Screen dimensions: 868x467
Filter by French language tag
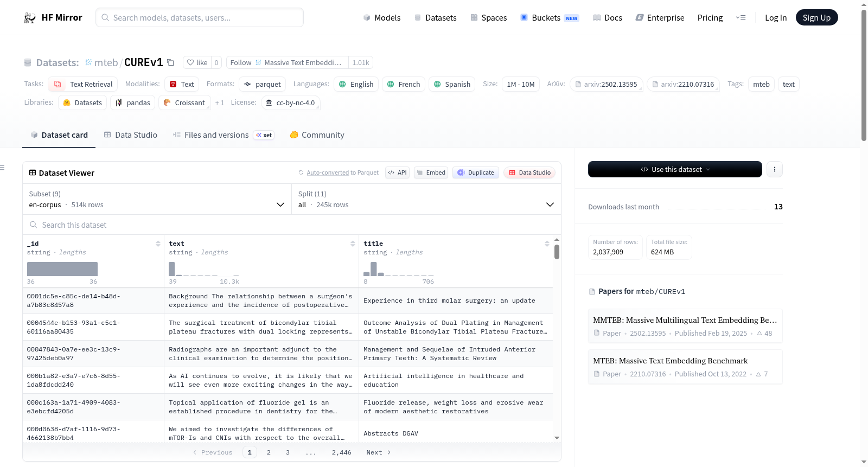404,84
